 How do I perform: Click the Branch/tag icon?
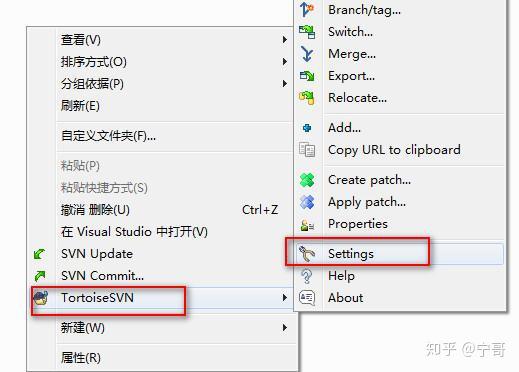coord(307,9)
